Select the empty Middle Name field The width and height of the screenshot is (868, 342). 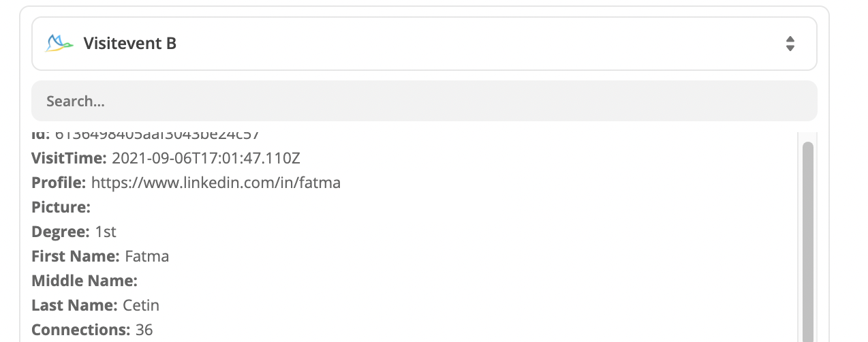84,281
